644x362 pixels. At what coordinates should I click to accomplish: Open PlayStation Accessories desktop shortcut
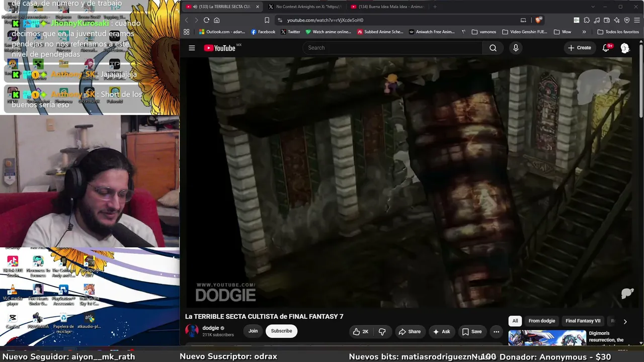click(63, 296)
